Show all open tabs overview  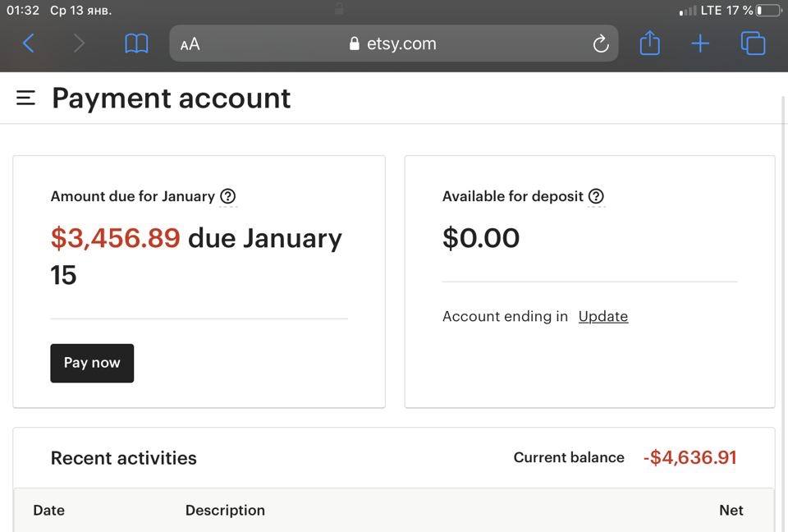click(754, 44)
